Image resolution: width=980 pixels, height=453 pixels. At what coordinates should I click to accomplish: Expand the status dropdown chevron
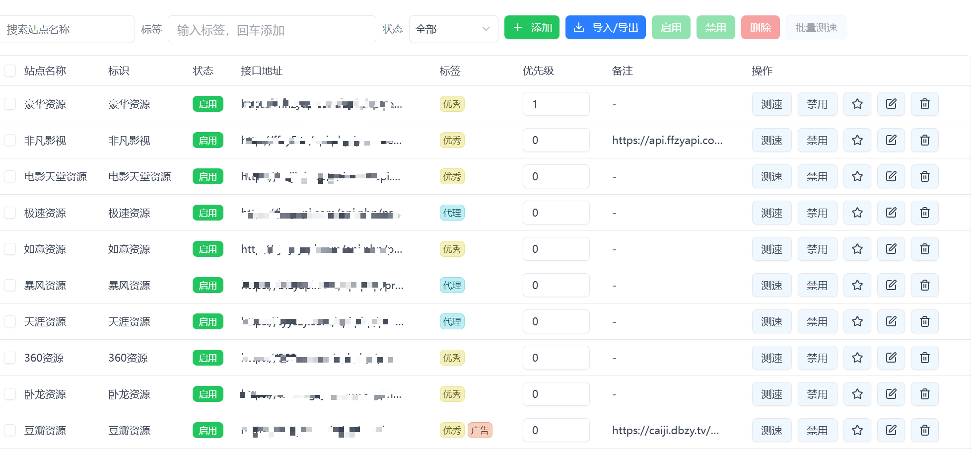tap(486, 29)
